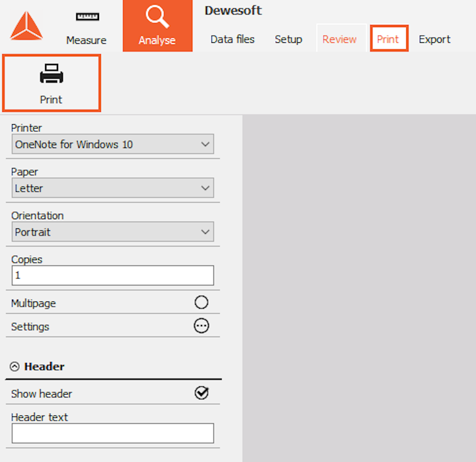
Task: Click into the Copies field
Action: pos(112,275)
